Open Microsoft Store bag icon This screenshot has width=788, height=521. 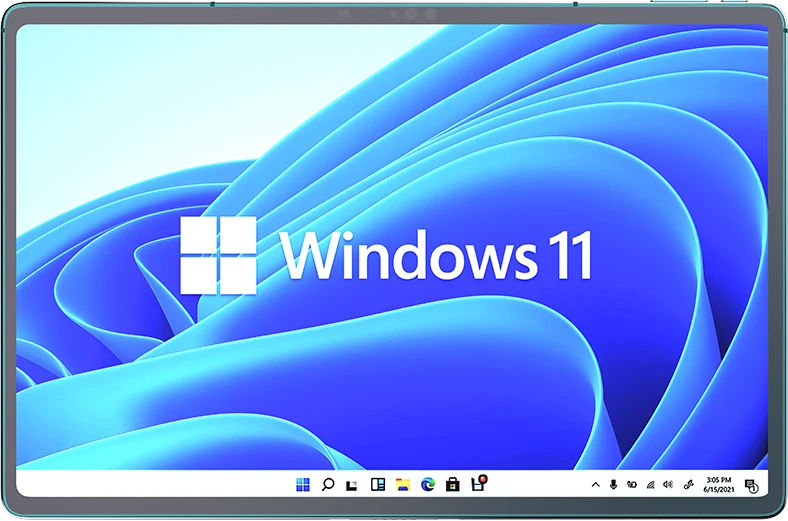pyautogui.click(x=452, y=484)
